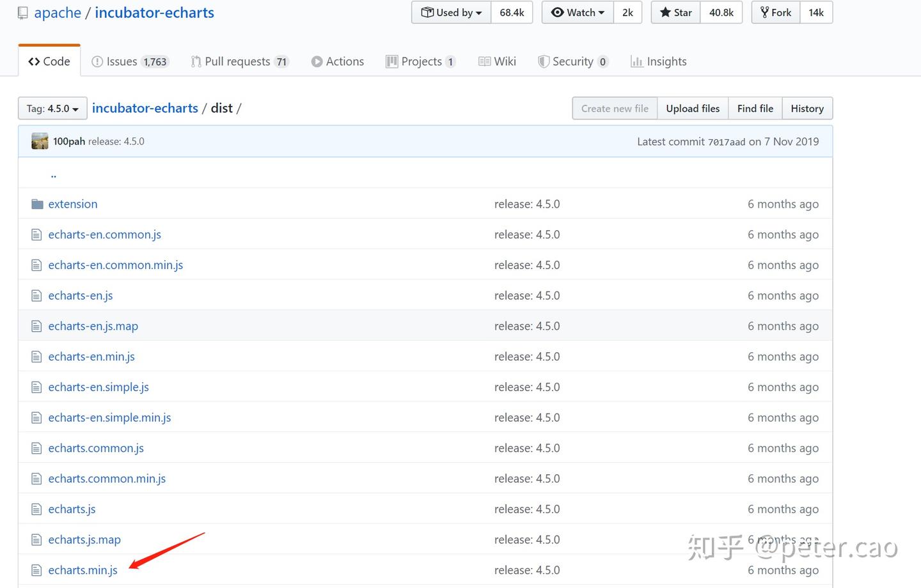The width and height of the screenshot is (921, 588).
Task: Open the Projects tab
Action: (x=421, y=61)
